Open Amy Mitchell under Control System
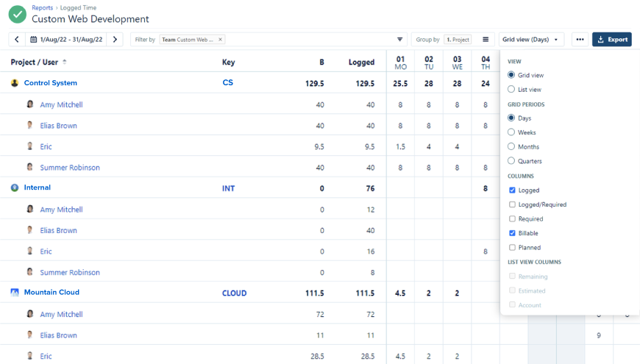This screenshot has width=640, height=364. point(61,104)
